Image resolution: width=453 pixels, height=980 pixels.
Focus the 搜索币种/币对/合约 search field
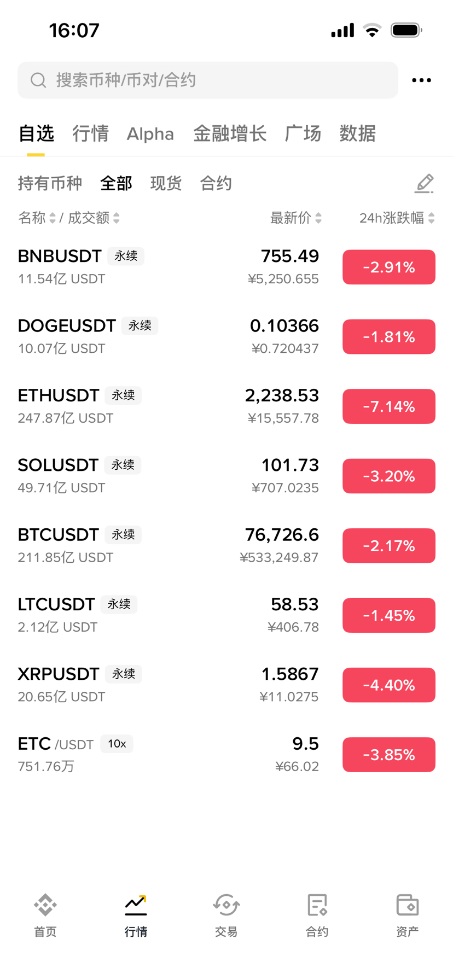219,80
